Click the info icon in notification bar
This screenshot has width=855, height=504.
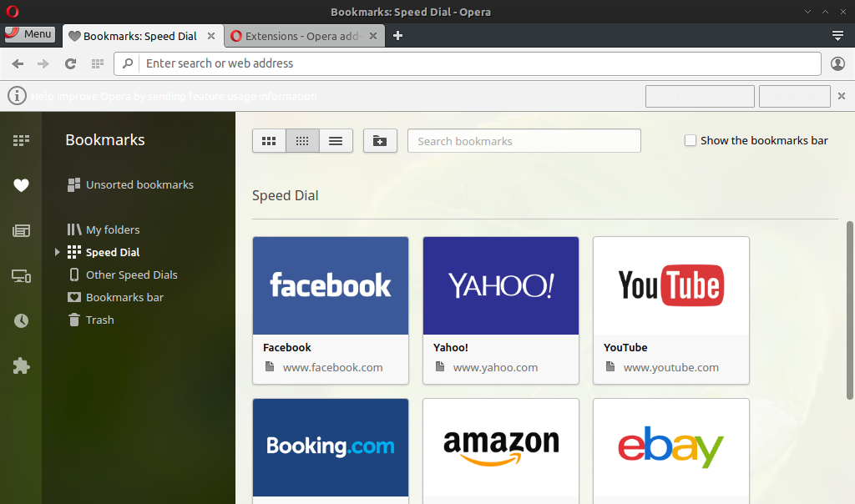click(x=17, y=96)
